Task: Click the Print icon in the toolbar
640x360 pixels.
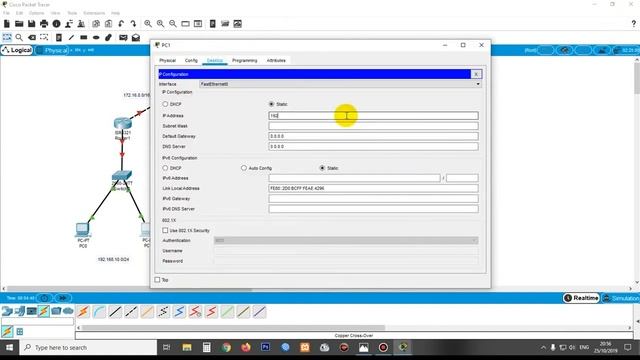Action: tap(44, 24)
